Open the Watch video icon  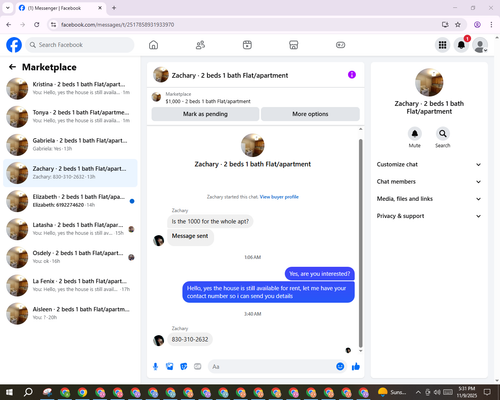click(x=247, y=45)
